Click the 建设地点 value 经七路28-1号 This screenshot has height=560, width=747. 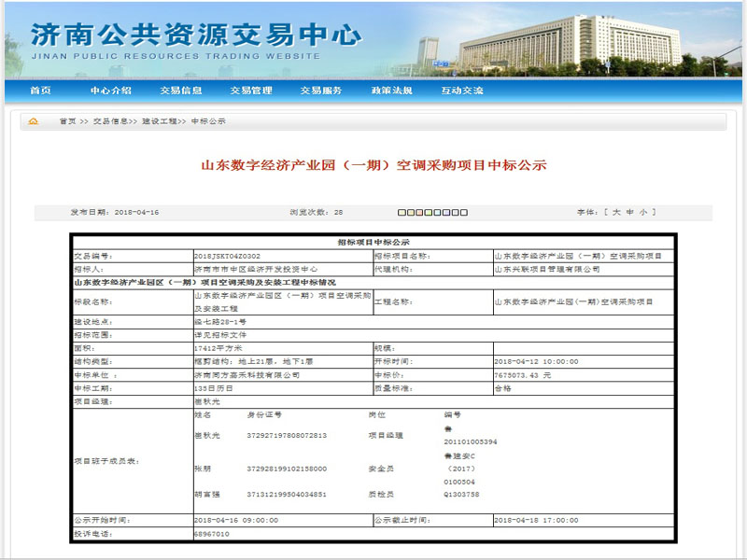click(x=220, y=322)
